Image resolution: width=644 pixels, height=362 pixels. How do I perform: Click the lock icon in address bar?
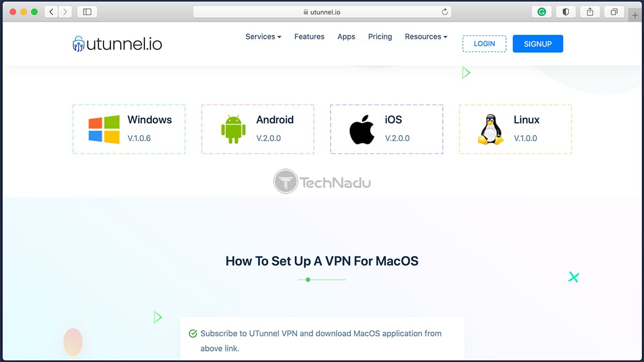tap(306, 12)
